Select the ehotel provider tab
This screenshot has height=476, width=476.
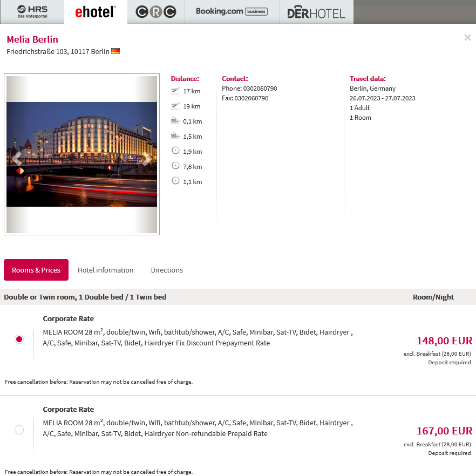(96, 12)
